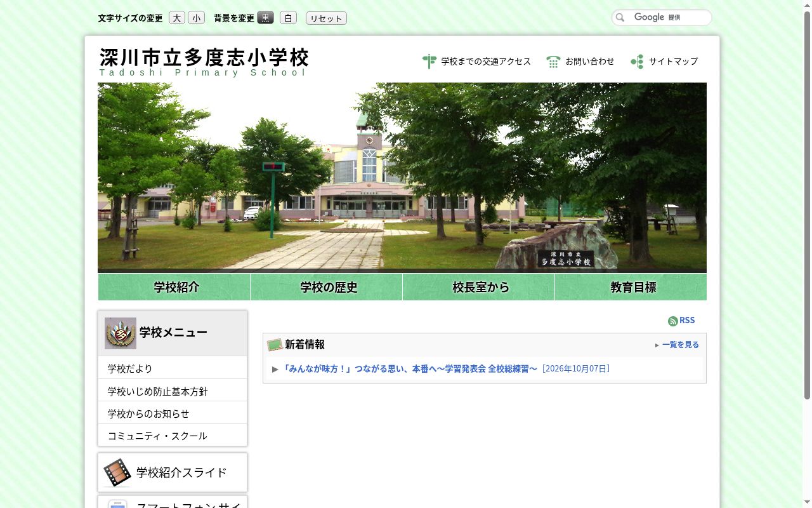
Task: Open the 教育目標 navigation tab
Action: (631, 287)
